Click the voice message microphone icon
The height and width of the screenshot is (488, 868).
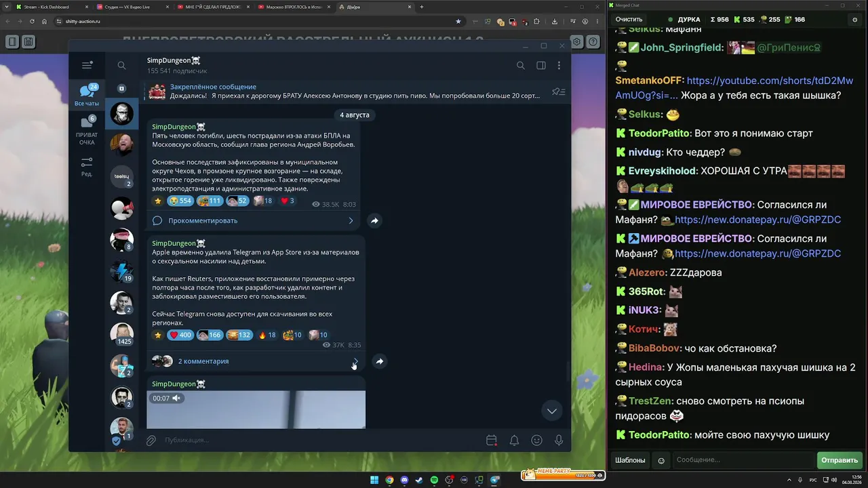point(559,441)
